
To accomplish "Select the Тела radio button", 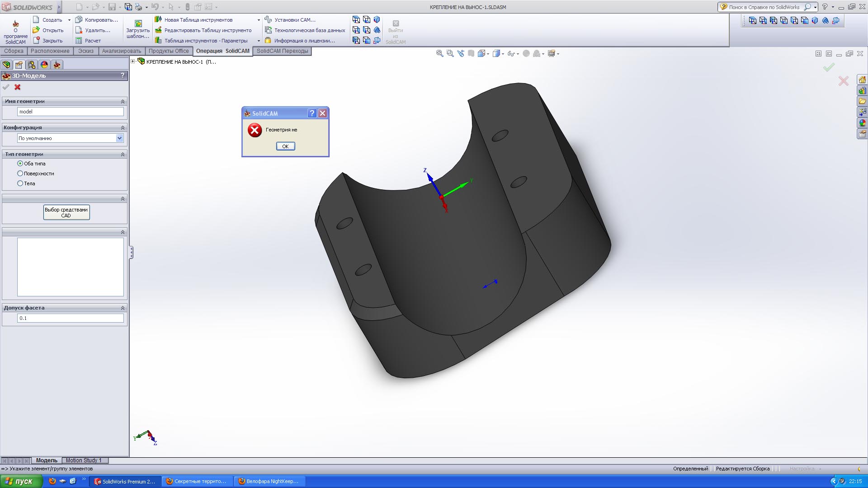I will (20, 183).
